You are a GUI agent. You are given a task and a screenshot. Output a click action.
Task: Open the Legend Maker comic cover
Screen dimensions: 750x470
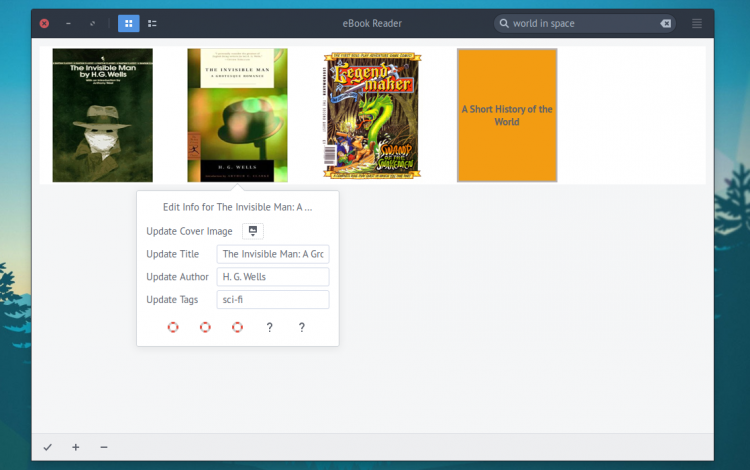(372, 115)
